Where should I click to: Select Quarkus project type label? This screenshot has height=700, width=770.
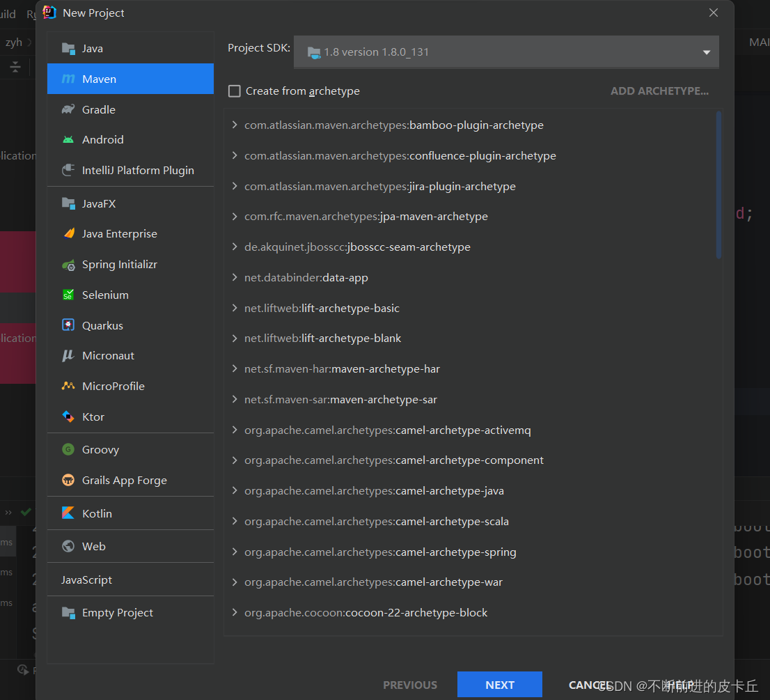[102, 326]
